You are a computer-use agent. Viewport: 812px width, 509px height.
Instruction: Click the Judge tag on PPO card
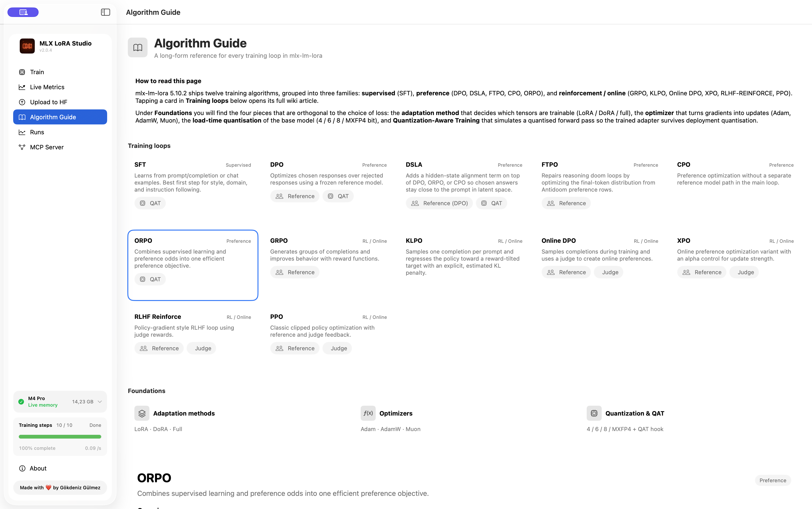click(337, 348)
